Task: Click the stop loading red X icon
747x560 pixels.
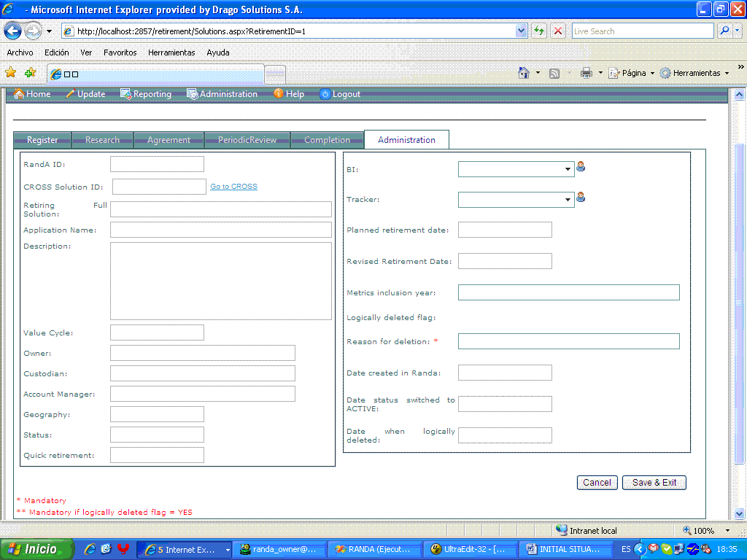Action: tap(558, 31)
